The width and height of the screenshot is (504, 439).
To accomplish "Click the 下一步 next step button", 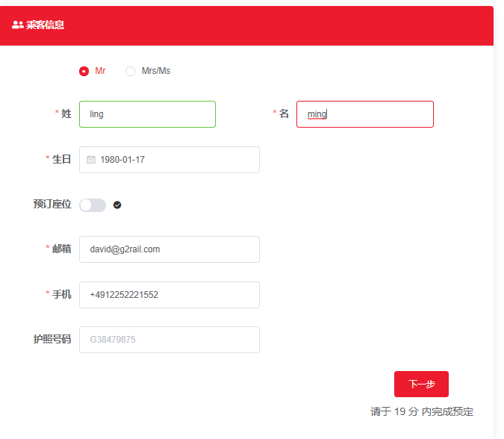I will tap(421, 384).
